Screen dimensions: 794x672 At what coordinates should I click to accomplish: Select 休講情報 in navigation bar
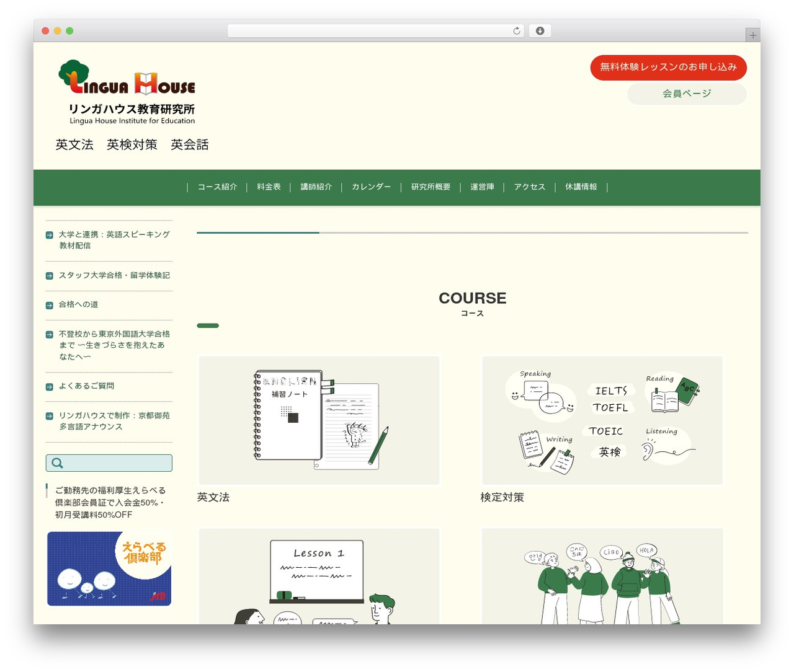point(581,187)
